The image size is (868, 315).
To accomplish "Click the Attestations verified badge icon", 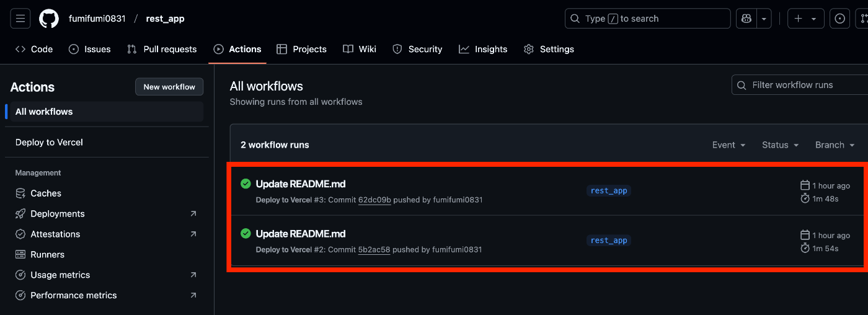I will pyautogui.click(x=20, y=234).
